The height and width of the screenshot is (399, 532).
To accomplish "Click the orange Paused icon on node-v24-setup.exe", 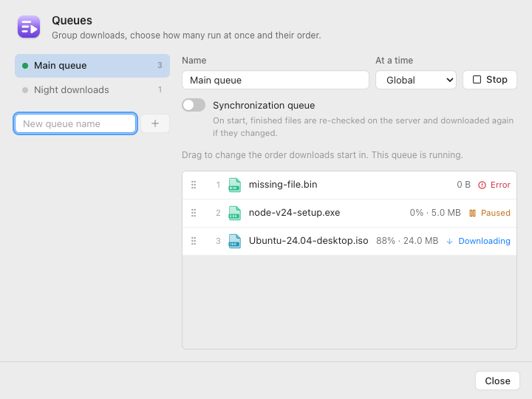I will pos(472,213).
